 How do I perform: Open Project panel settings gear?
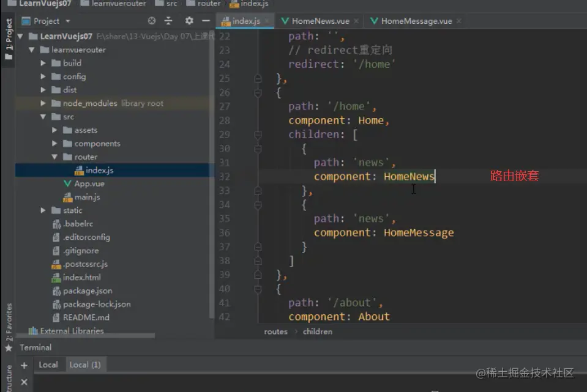pyautogui.click(x=189, y=21)
